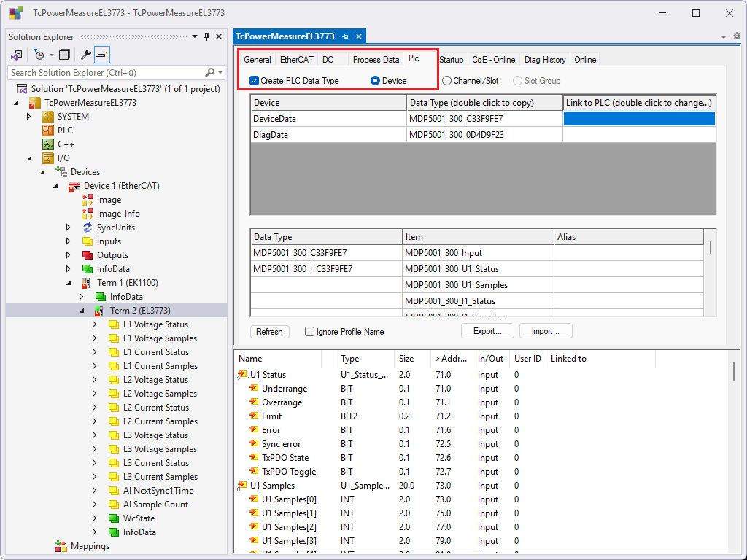
Task: Close the Solution Explorer panel
Action: coord(219,36)
